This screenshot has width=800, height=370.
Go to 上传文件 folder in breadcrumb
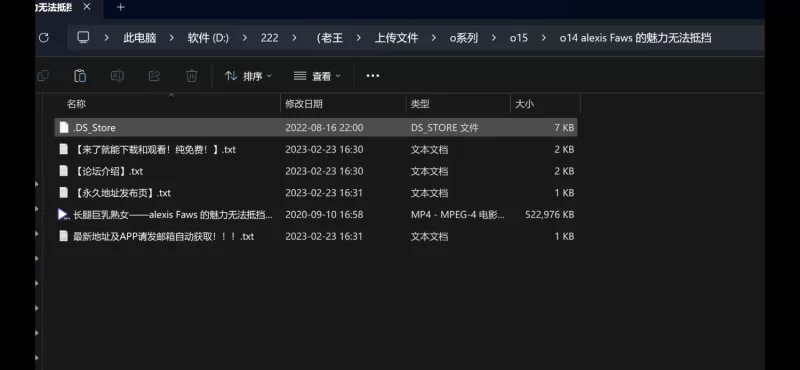tap(396, 38)
